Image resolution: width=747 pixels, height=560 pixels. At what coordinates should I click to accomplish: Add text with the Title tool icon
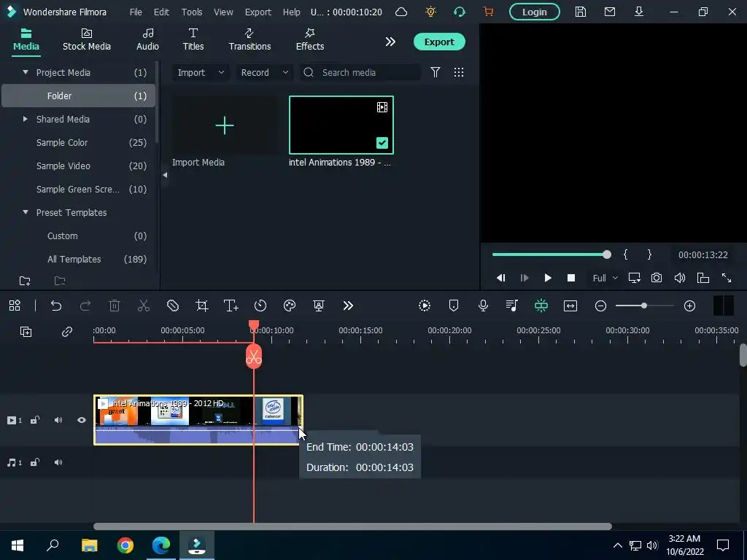pyautogui.click(x=231, y=306)
